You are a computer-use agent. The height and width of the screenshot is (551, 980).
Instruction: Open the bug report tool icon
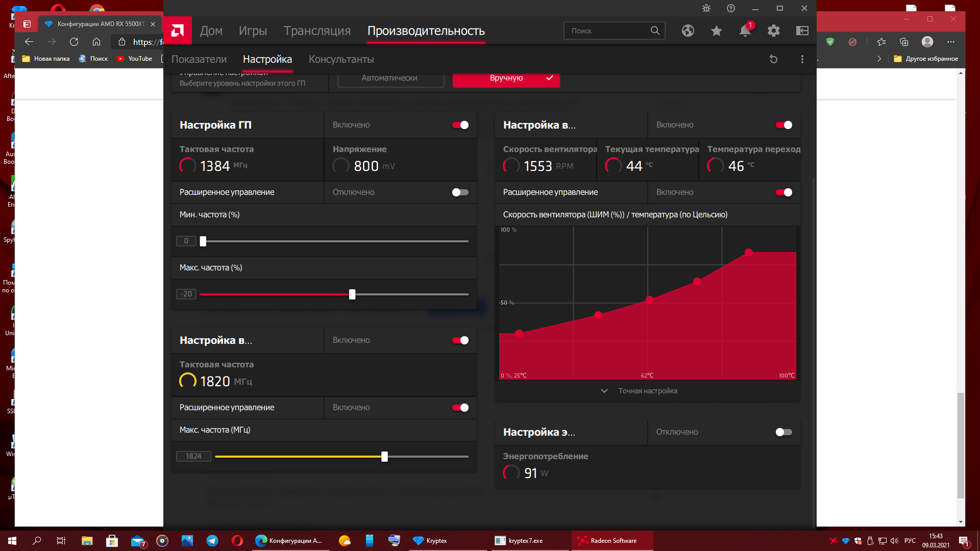tap(706, 8)
